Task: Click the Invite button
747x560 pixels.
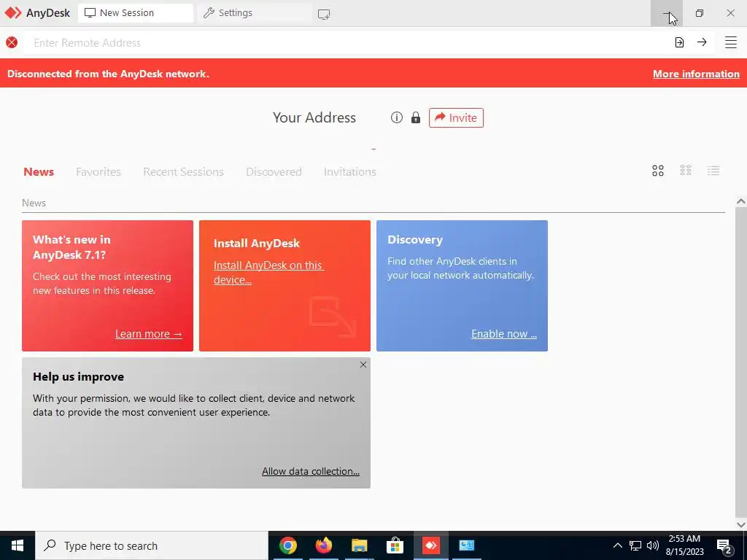Action: tap(456, 117)
